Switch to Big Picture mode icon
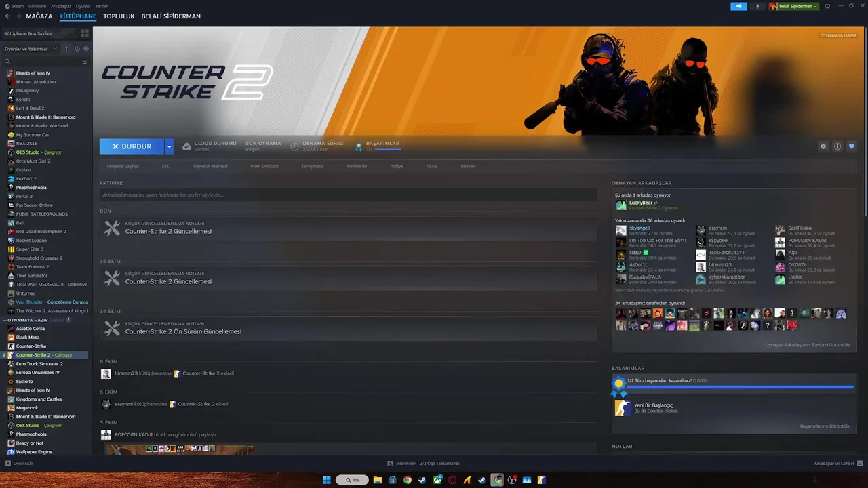868x488 pixels. click(827, 6)
